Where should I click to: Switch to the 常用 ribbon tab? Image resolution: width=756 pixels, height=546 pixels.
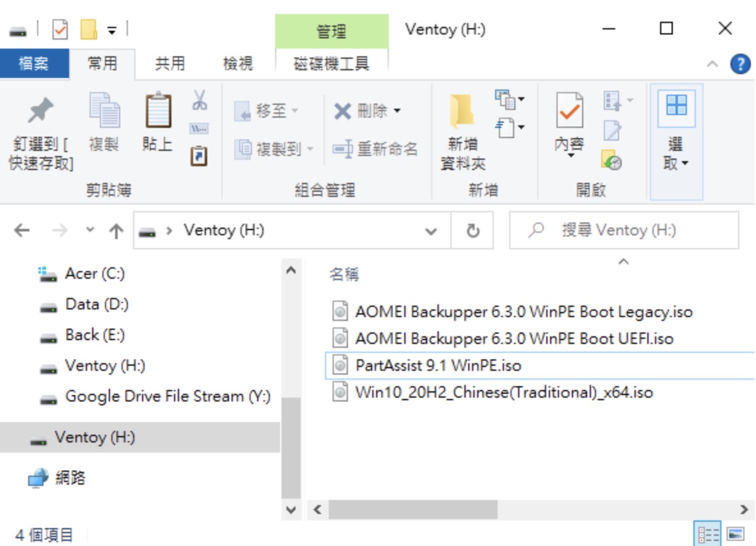coord(102,63)
